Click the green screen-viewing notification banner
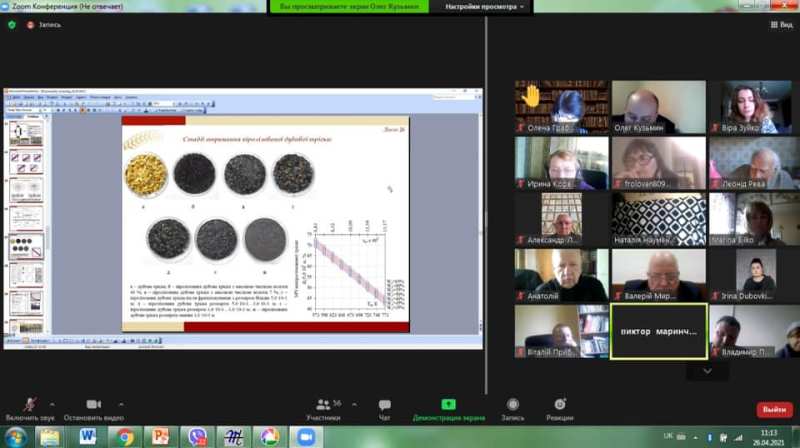This screenshot has height=448, width=800. [x=349, y=7]
